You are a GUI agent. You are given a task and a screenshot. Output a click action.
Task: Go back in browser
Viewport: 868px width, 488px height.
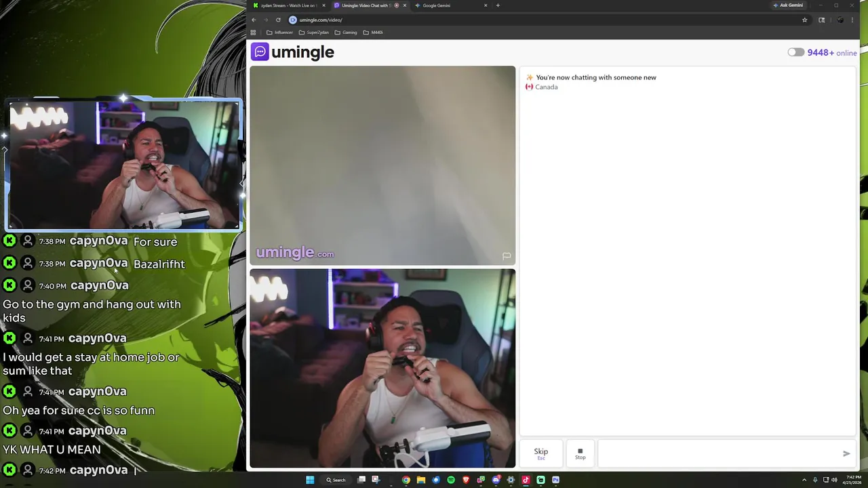254,20
